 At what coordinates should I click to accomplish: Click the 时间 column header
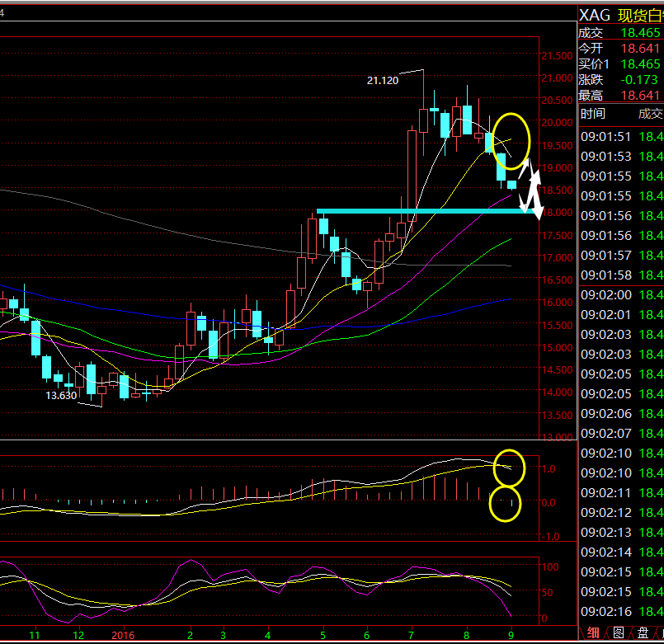(x=592, y=114)
